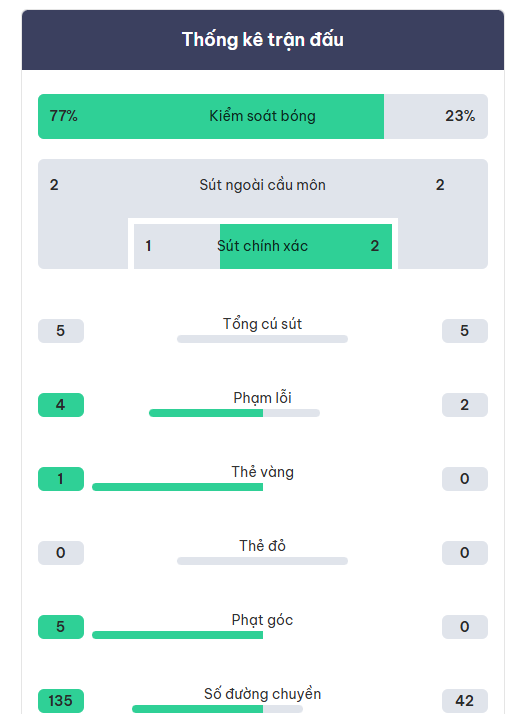Click the Thẻ vàng green badge 1

click(61, 479)
